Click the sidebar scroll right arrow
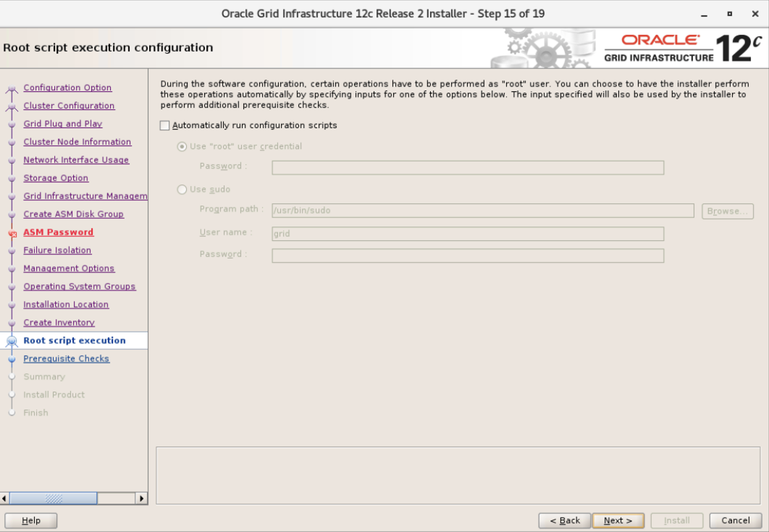The height and width of the screenshot is (532, 769). click(141, 498)
